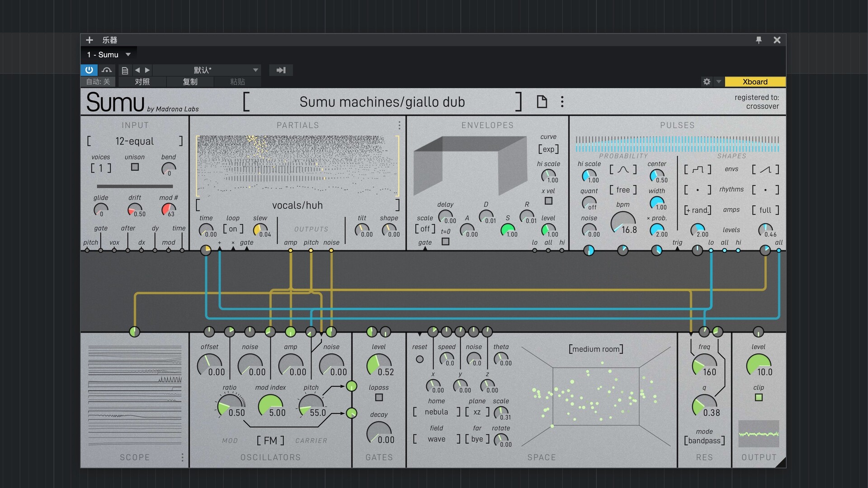The height and width of the screenshot is (488, 868).
Task: Click the Output level patch input dial
Action: click(x=758, y=332)
